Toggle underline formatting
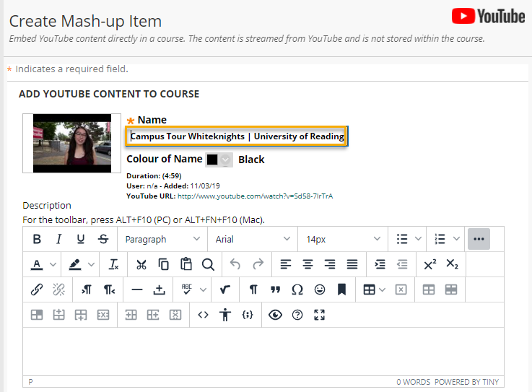This screenshot has width=532, height=392. point(81,239)
